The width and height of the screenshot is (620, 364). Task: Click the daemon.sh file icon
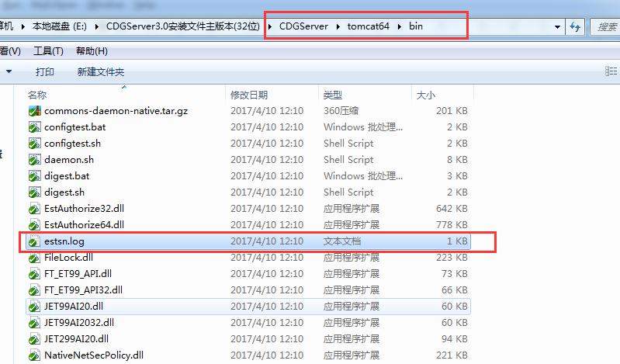click(x=34, y=160)
